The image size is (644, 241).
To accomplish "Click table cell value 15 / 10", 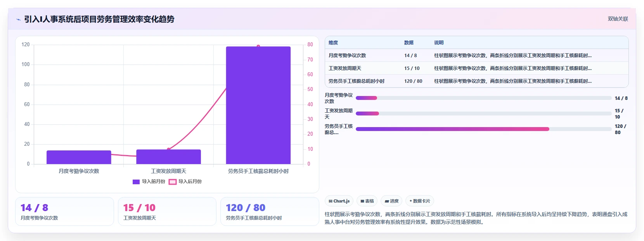I will click(x=412, y=68).
